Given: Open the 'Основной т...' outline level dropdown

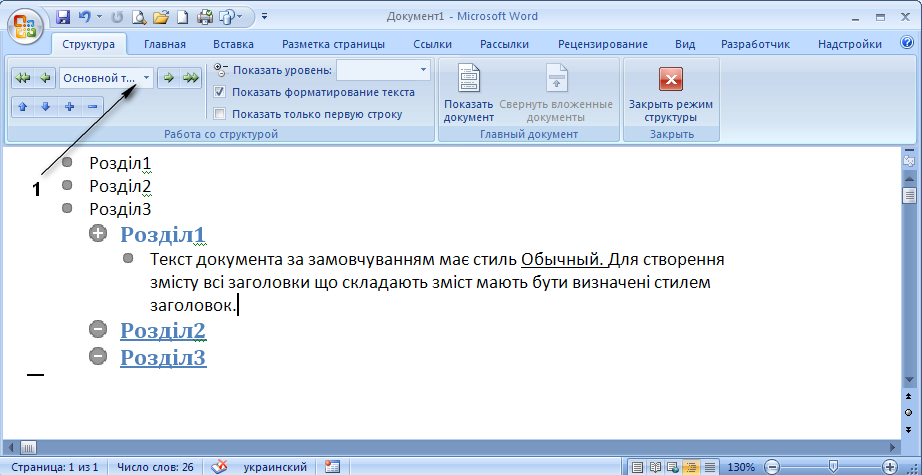Looking at the screenshot, I should [146, 78].
